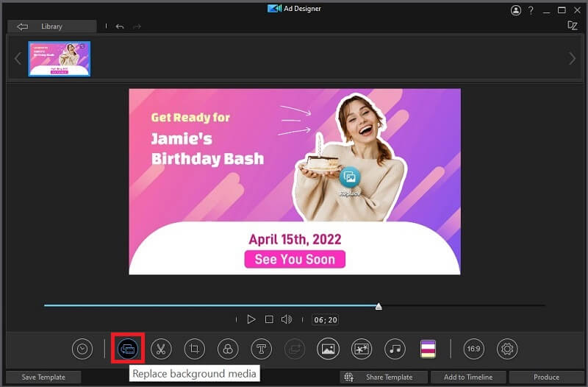Open the crop tool
Screen dimensions: 588x387
195,348
